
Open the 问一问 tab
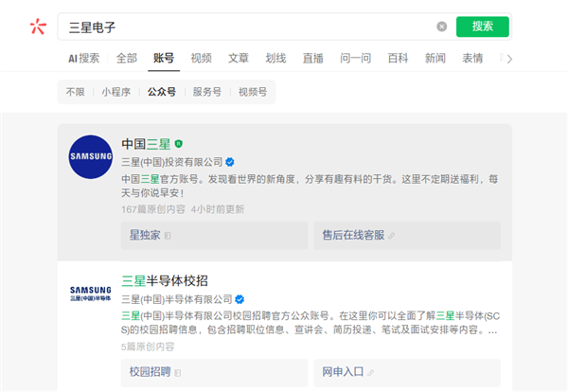click(355, 58)
